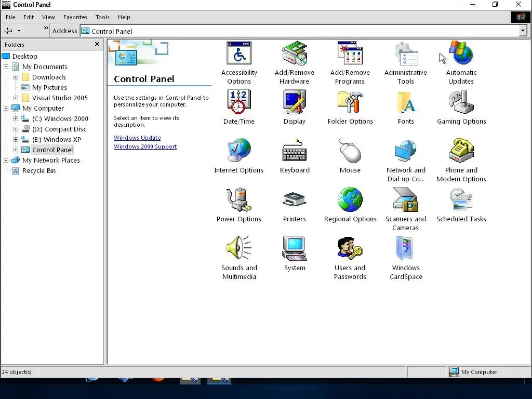532x399 pixels.
Task: Open Phone and Modem Options
Action: coord(461,151)
